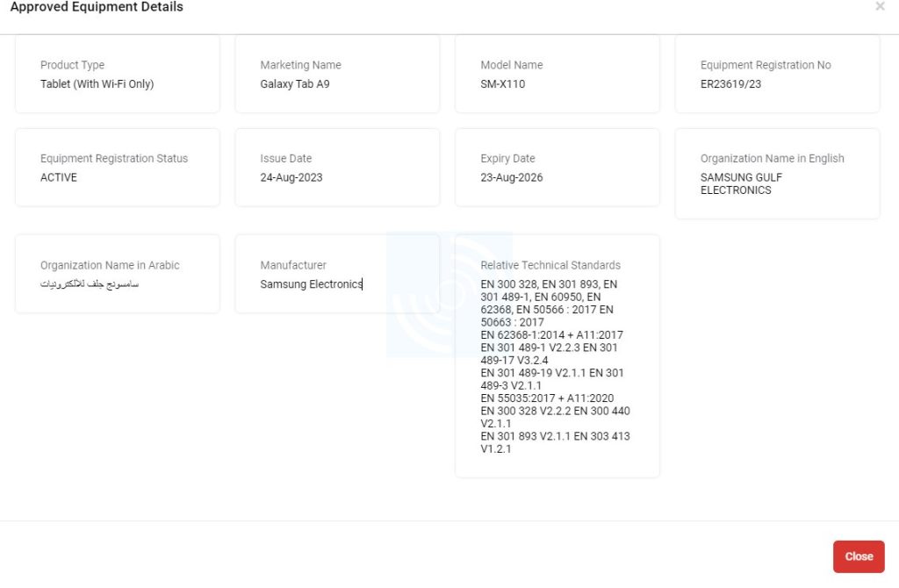Click the Expiry Date 23-Aug-2026 card

(x=557, y=167)
